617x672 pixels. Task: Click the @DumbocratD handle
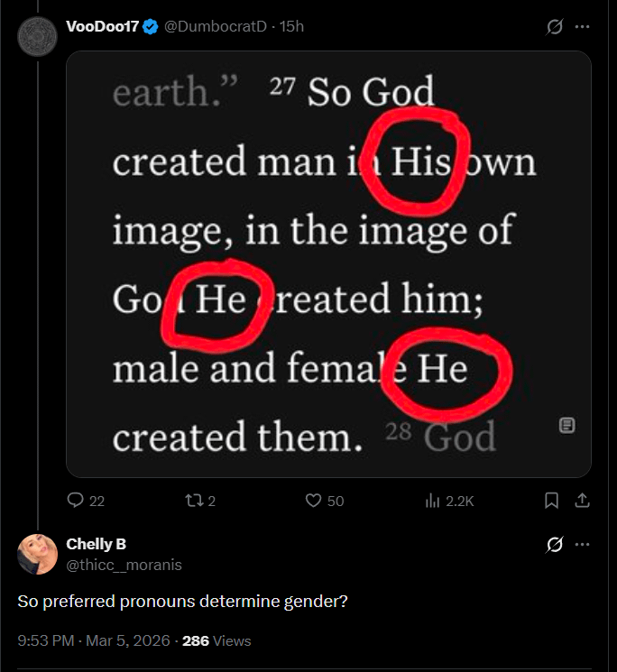pos(215,26)
